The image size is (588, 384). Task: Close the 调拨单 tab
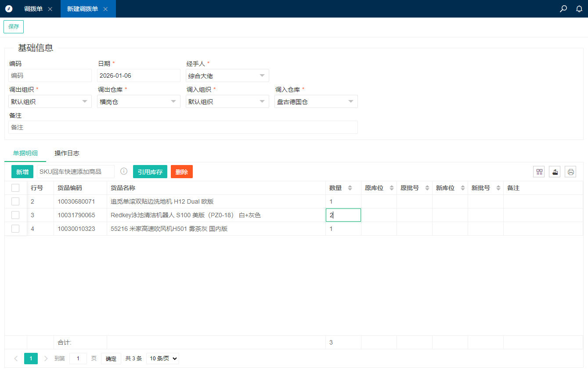click(x=50, y=9)
